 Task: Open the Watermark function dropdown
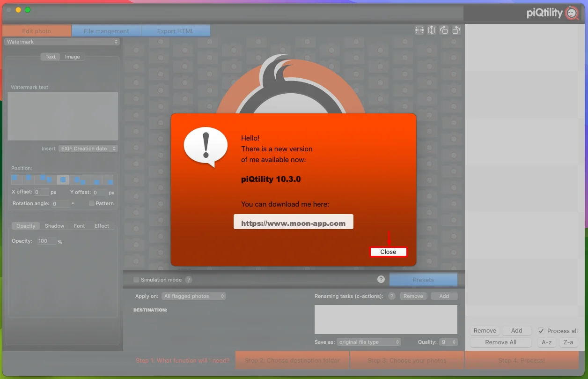(x=62, y=42)
